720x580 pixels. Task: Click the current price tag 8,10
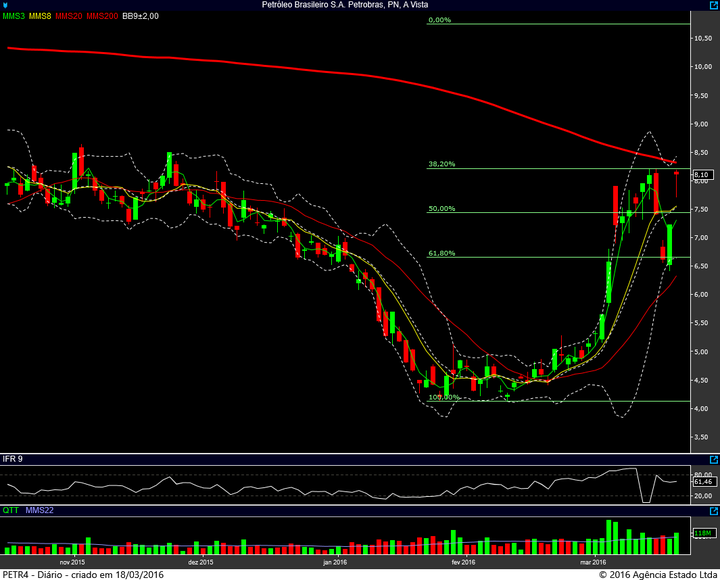pos(703,175)
